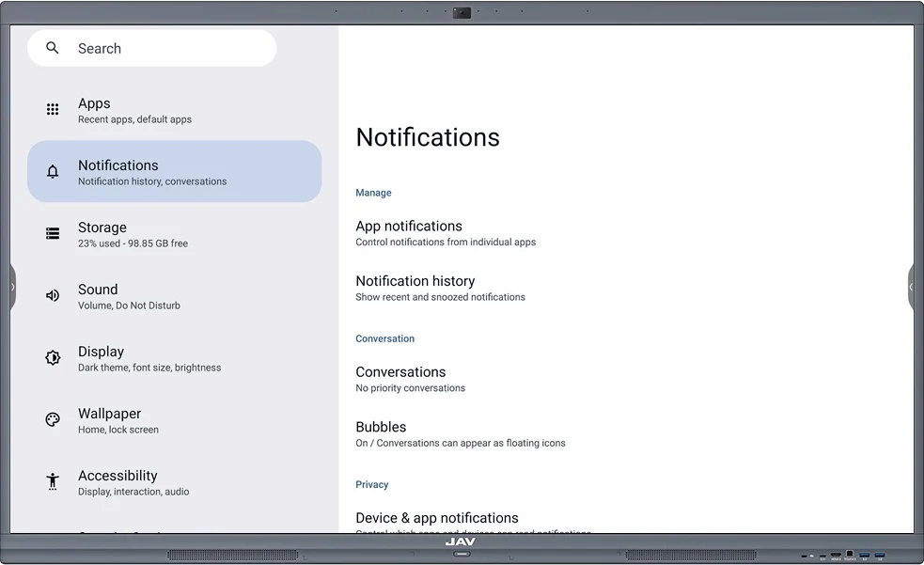View Notification history
The width and height of the screenshot is (924, 565).
[439, 288]
